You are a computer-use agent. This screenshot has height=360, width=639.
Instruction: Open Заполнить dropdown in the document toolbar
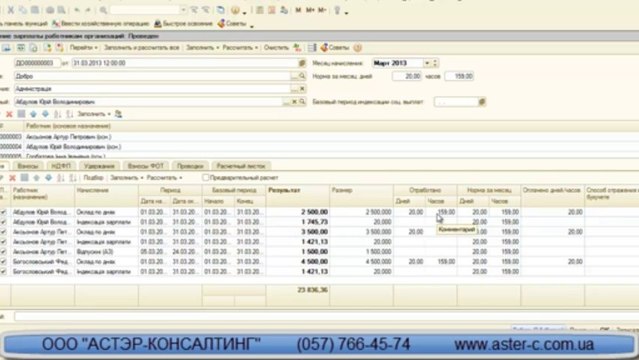202,48
